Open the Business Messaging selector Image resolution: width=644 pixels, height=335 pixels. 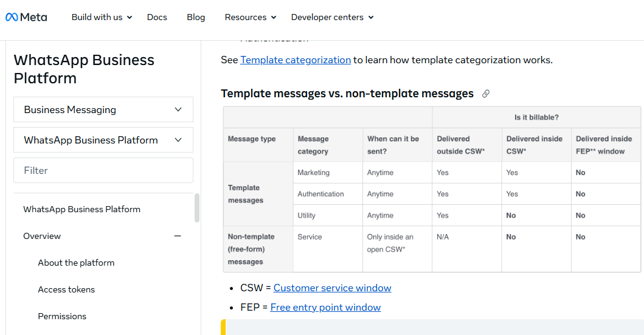[x=103, y=109]
